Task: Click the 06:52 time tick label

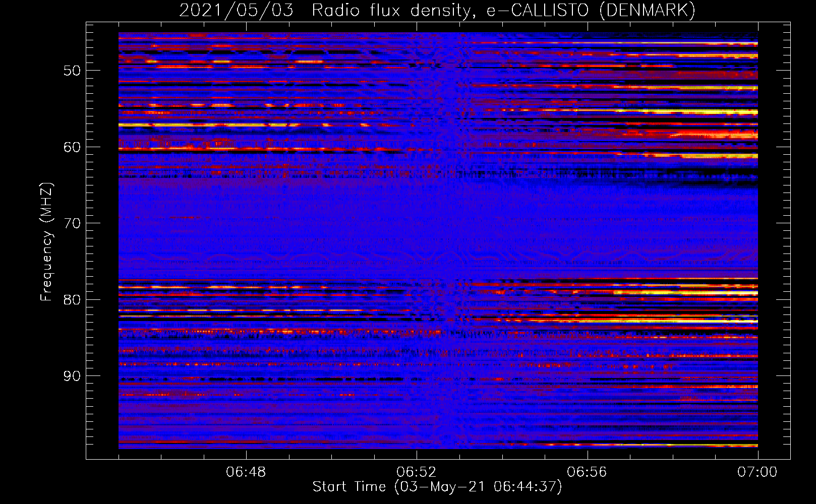Action: [417, 472]
